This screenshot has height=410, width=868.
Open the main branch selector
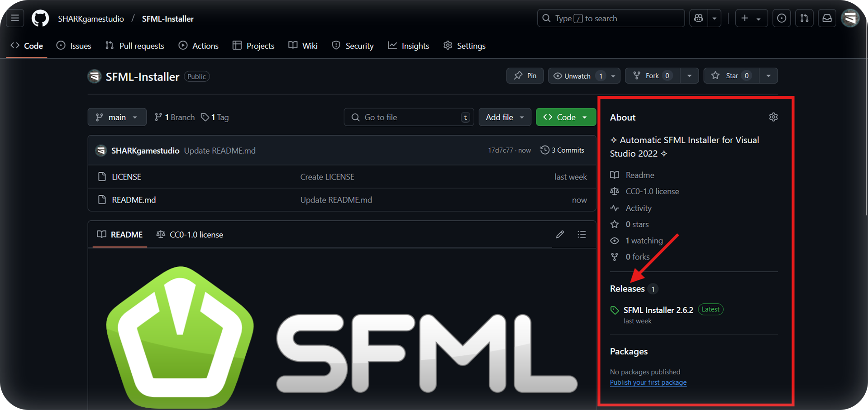(x=117, y=117)
